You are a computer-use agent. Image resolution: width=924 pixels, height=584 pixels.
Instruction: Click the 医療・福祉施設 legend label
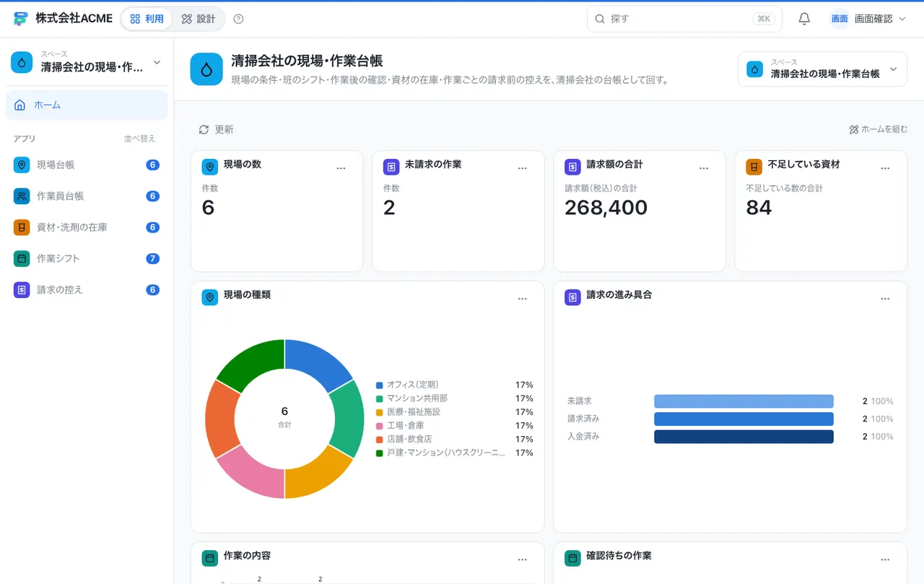[x=414, y=412]
